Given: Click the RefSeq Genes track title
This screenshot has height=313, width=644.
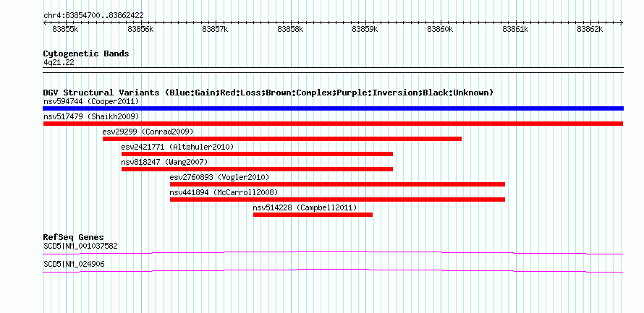Looking at the screenshot, I should 74,238.
